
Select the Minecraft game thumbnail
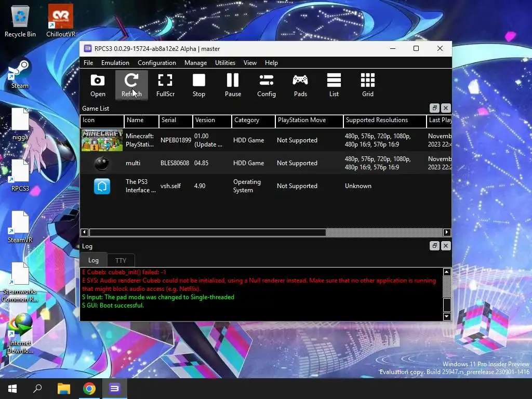point(102,140)
